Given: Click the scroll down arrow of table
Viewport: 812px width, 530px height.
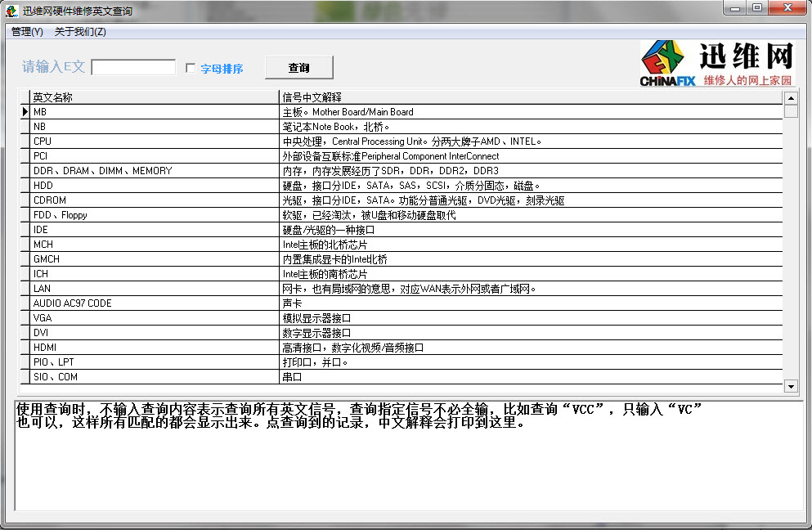Looking at the screenshot, I should click(791, 386).
